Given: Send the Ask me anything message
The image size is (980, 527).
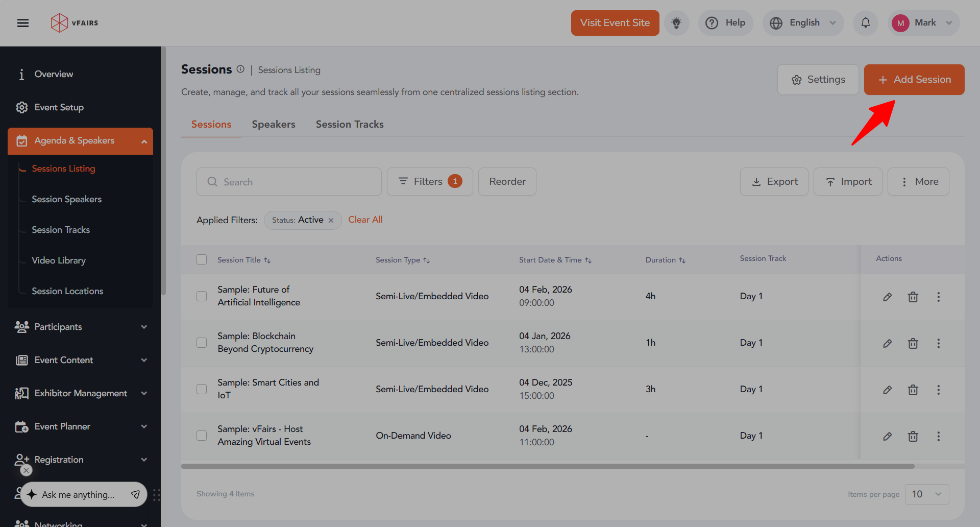Looking at the screenshot, I should pyautogui.click(x=135, y=494).
